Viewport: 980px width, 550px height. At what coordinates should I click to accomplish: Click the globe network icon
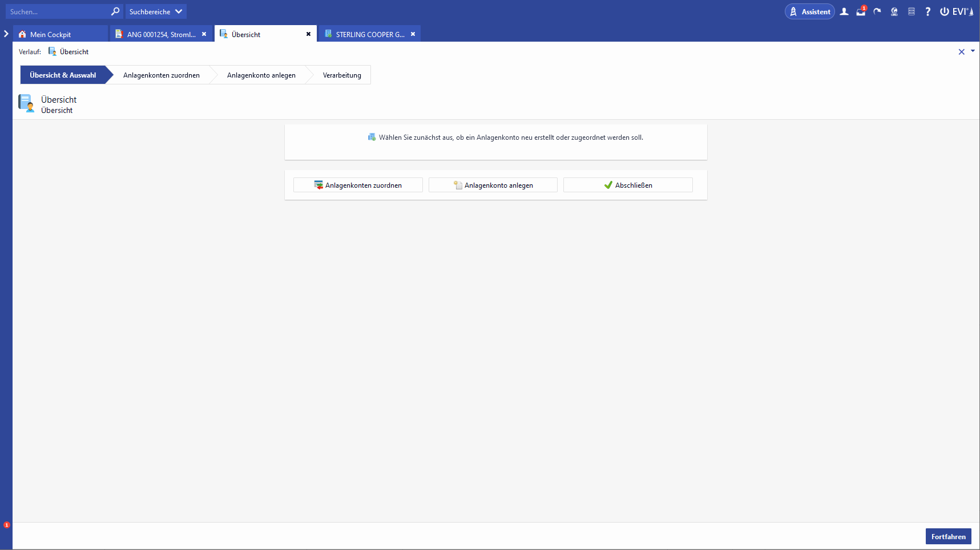click(x=894, y=11)
